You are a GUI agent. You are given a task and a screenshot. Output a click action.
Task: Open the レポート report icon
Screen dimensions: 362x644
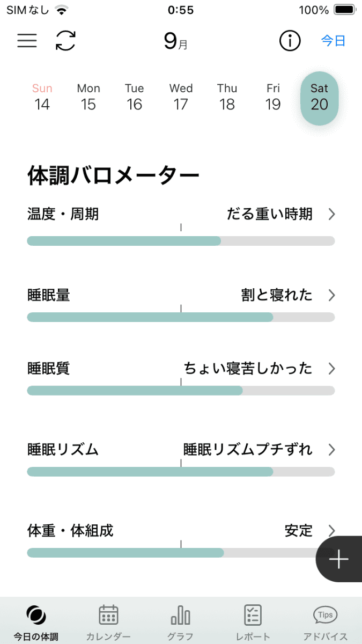point(252,615)
